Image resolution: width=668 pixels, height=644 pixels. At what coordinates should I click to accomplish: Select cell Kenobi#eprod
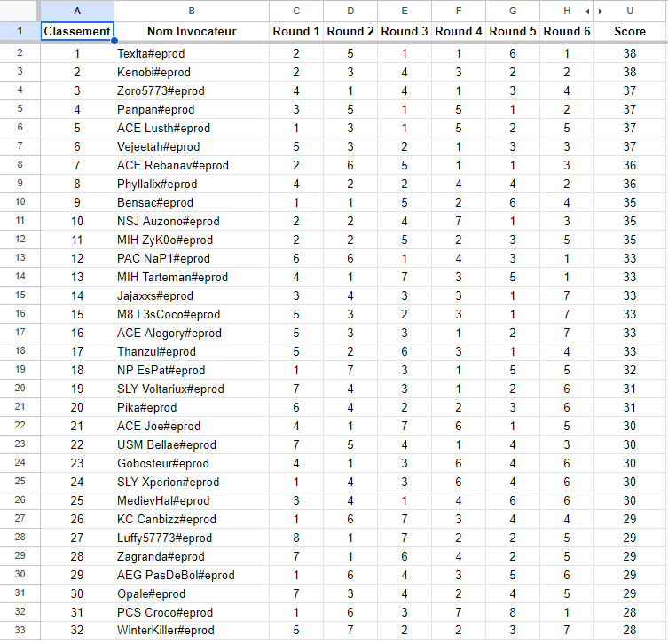pyautogui.click(x=192, y=72)
